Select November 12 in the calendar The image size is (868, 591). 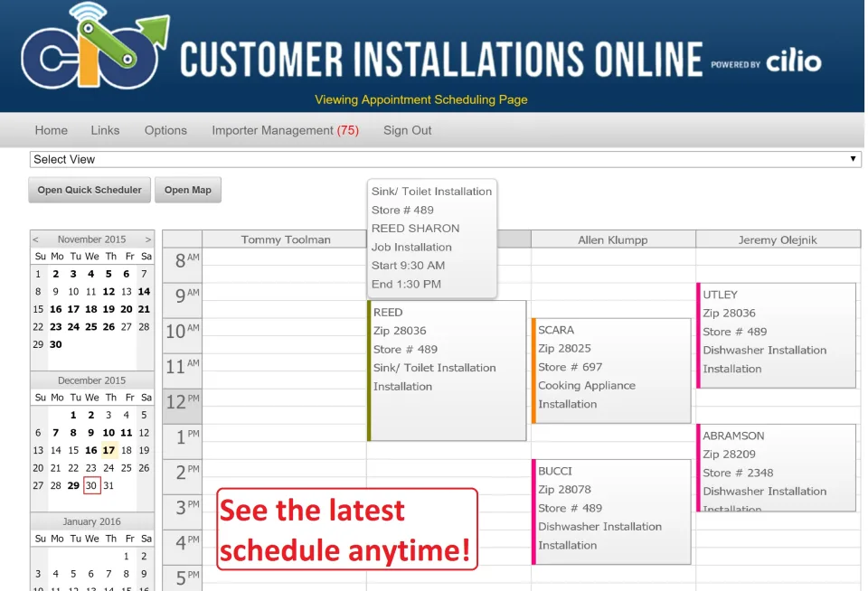(108, 291)
